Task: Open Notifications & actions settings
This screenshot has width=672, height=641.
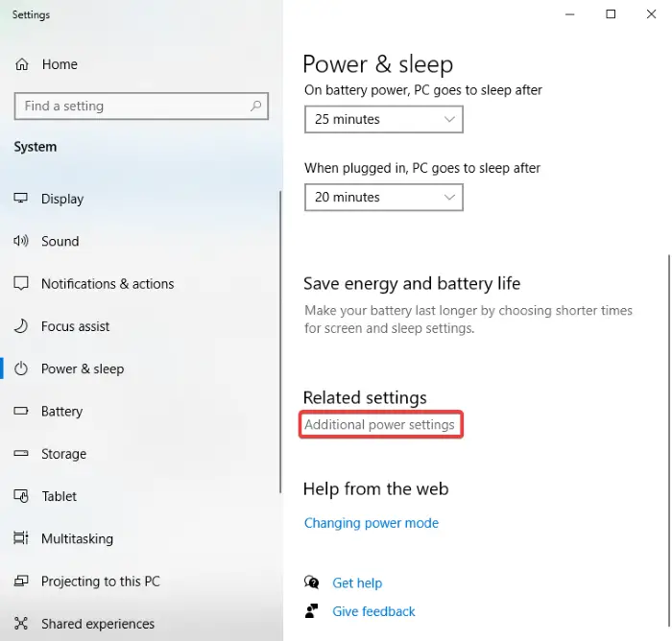Action: coord(108,284)
